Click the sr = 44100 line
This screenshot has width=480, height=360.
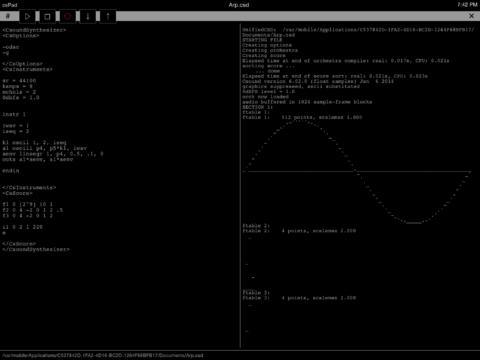tap(19, 81)
